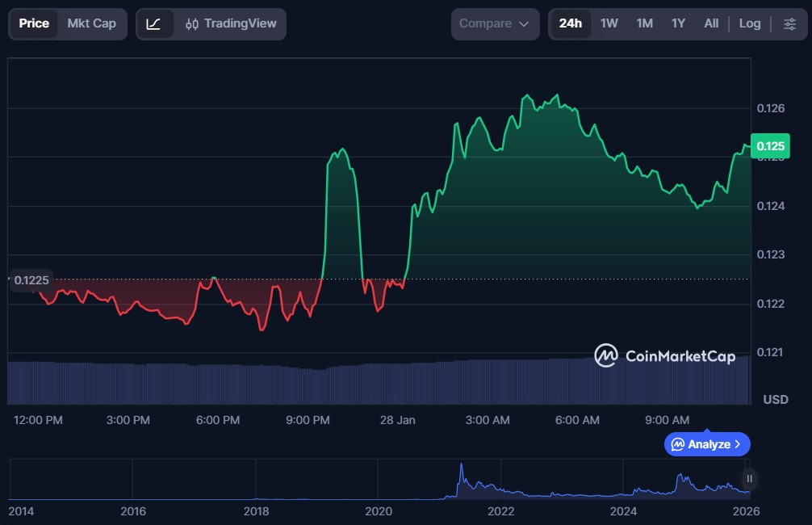
Task: Select the 1M time range
Action: click(x=644, y=24)
